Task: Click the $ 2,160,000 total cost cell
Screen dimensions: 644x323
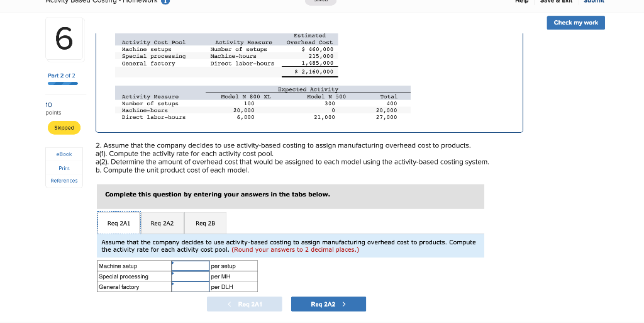Action: pos(314,72)
